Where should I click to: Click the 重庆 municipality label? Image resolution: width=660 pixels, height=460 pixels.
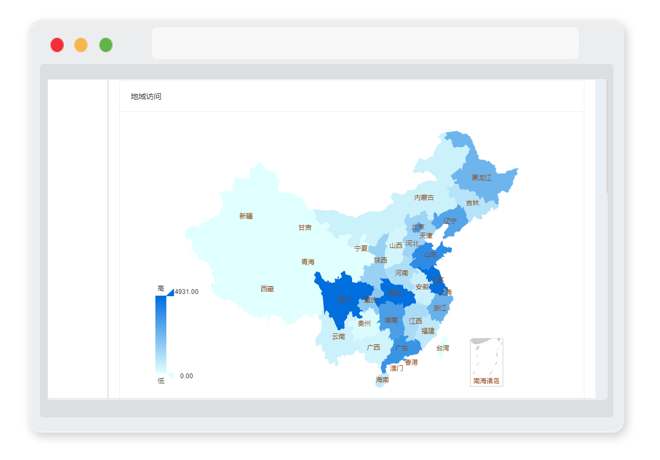pos(370,300)
